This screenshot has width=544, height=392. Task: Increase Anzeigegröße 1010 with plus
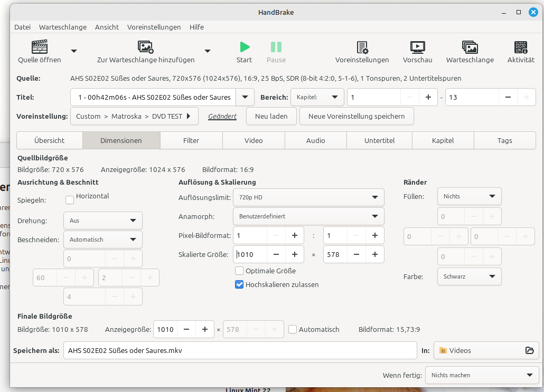pos(205,329)
